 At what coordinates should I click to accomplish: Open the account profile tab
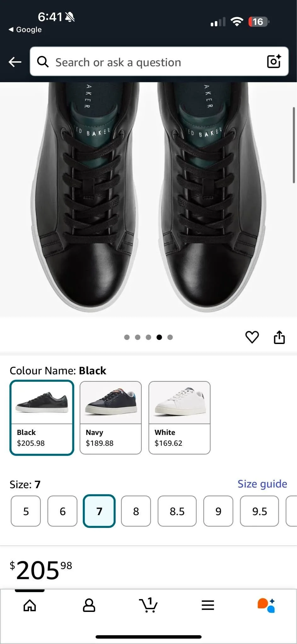[89, 605]
